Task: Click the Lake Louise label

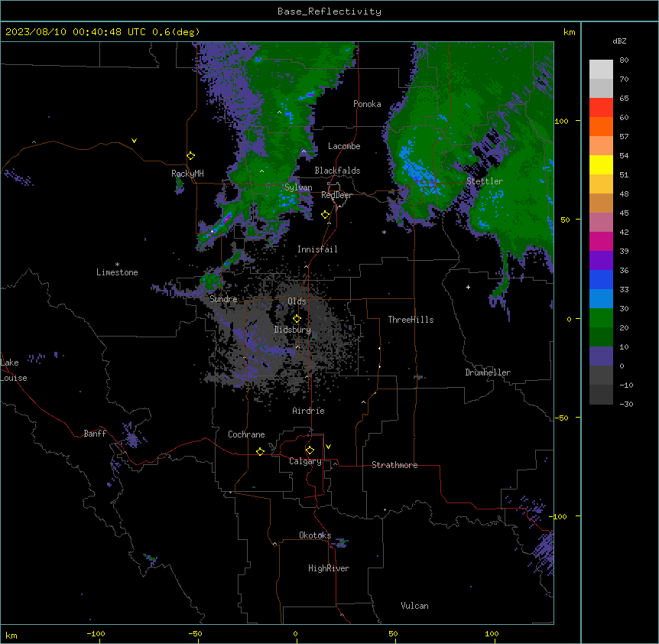Action: click(x=14, y=370)
